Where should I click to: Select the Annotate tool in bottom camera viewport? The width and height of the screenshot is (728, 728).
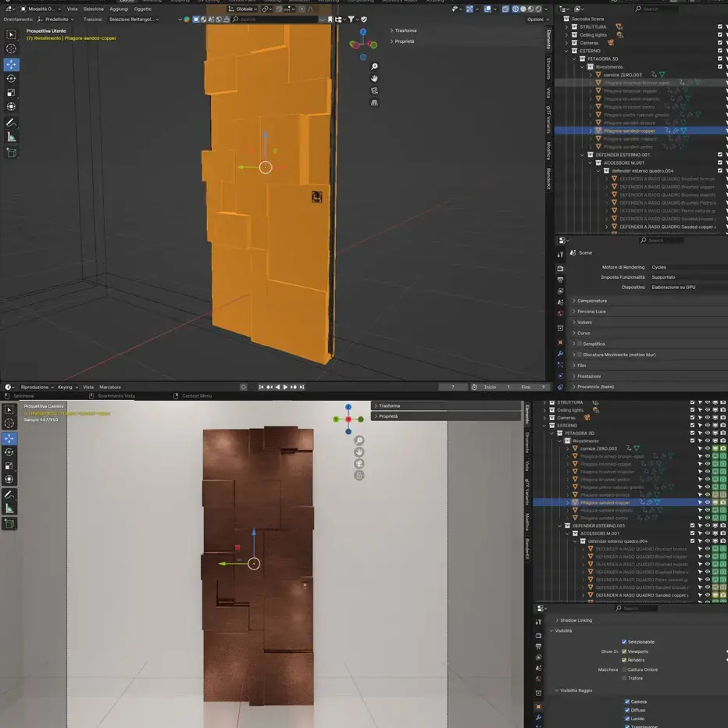[x=9, y=495]
